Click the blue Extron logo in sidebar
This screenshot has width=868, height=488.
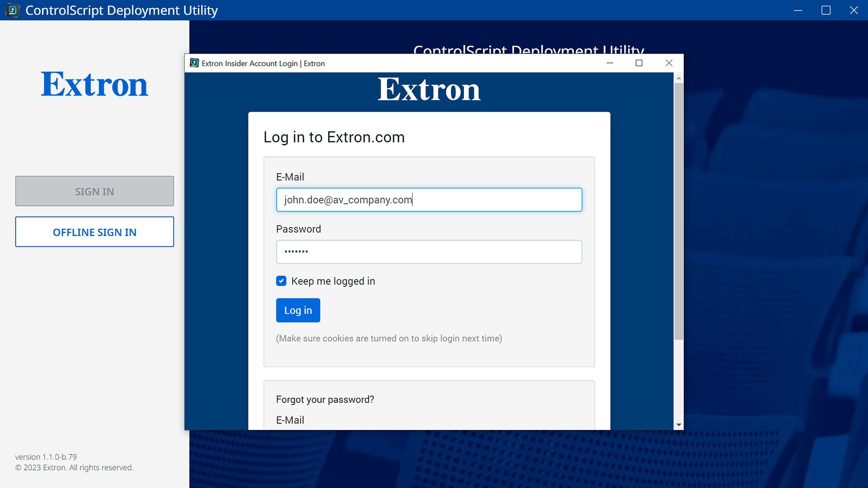tap(95, 84)
